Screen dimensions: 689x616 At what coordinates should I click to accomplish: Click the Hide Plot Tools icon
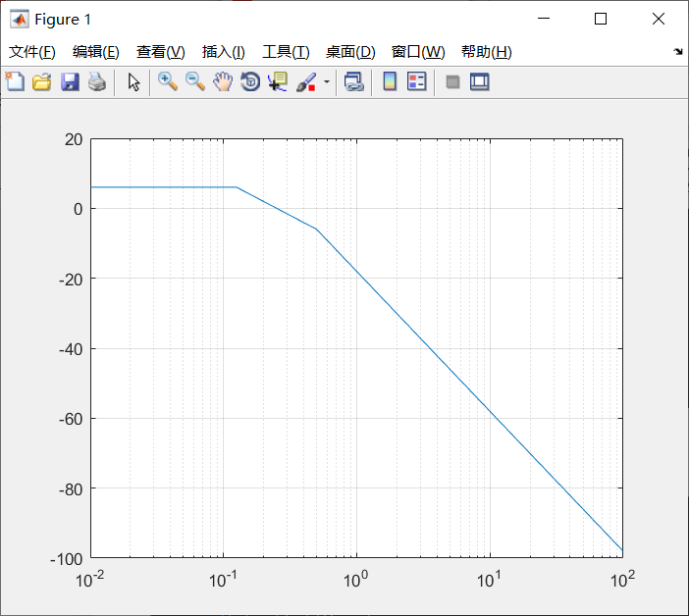452,81
